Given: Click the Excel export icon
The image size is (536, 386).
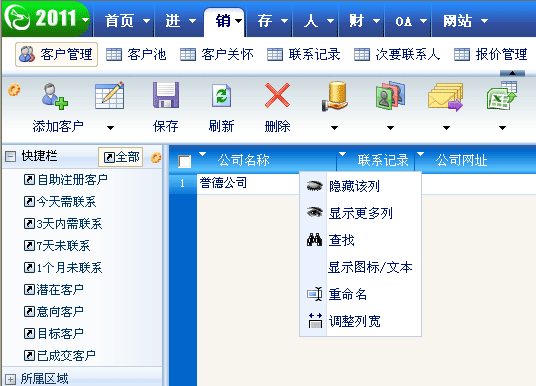Looking at the screenshot, I should coord(502,95).
